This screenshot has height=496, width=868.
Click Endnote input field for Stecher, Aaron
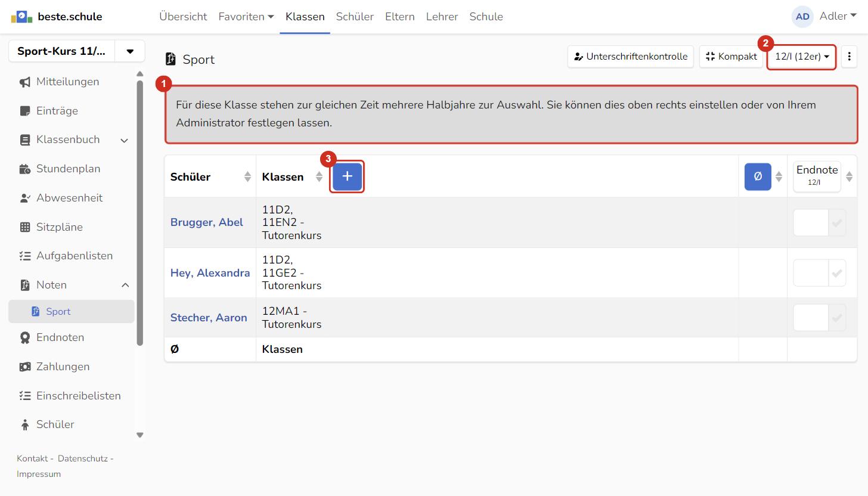point(811,318)
